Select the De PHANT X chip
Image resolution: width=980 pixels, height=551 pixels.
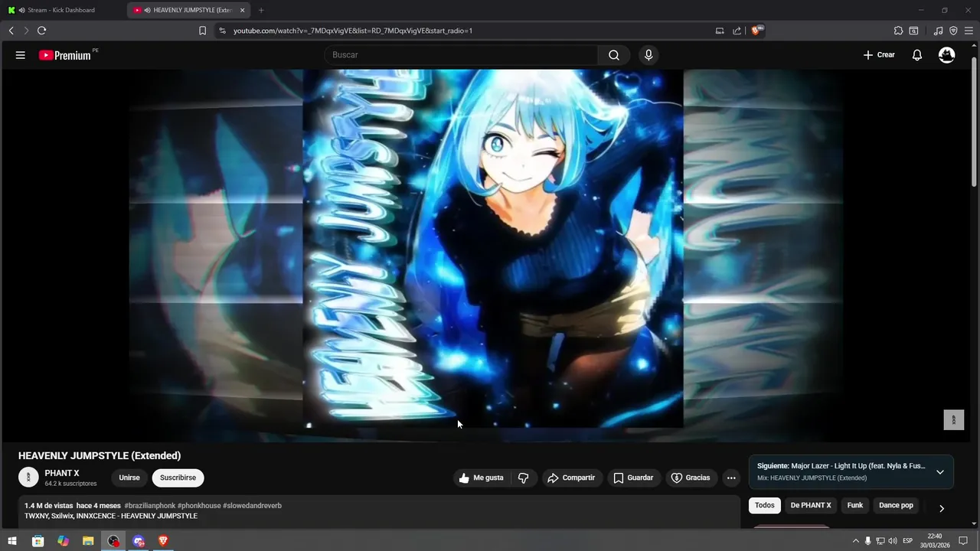click(x=811, y=505)
